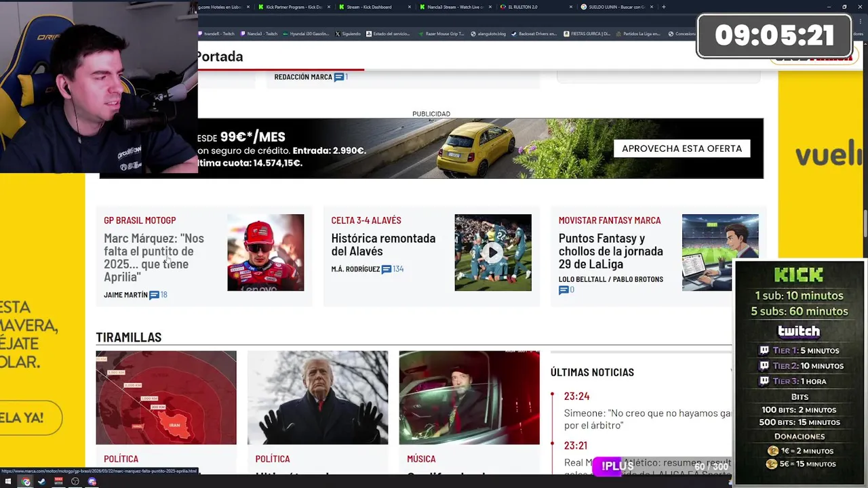Click author M.Á. RODRÍGUEZ
868x488 pixels.
pyautogui.click(x=355, y=269)
